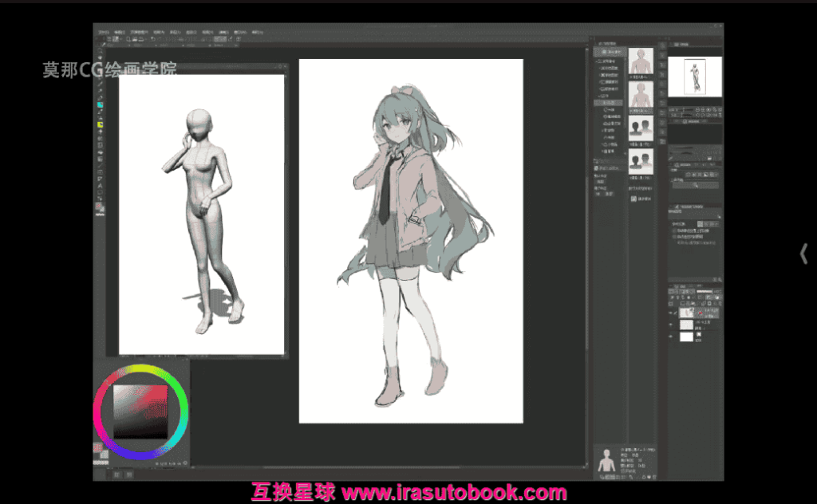Select the highlighted top item in the material tree
This screenshot has height=504, width=817.
609,53
